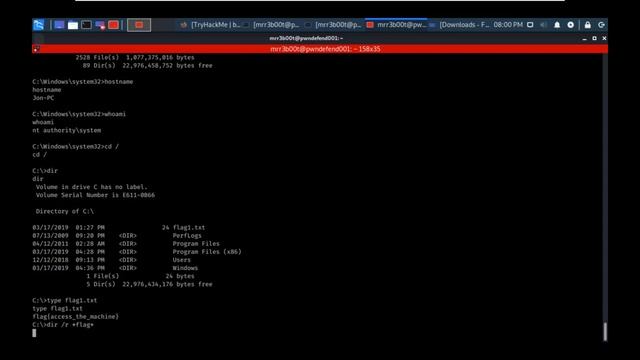Click the log out icon
The image size is (640, 360).
pos(601,25)
